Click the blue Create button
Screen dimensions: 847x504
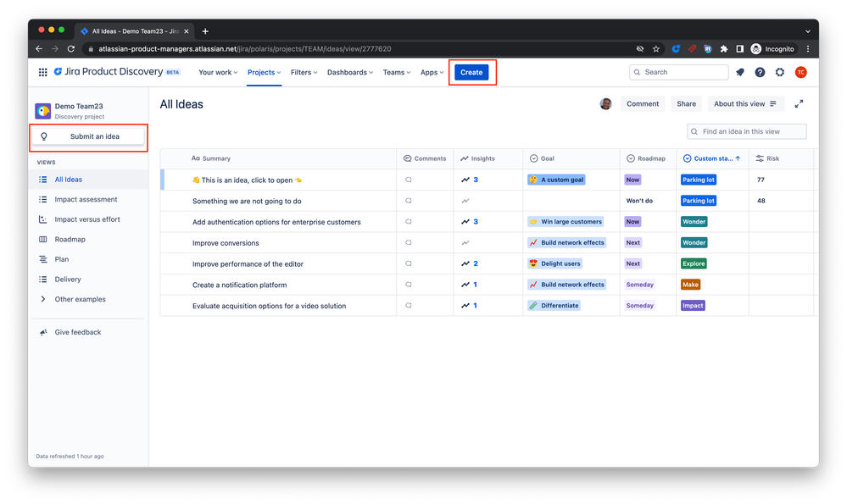click(471, 72)
